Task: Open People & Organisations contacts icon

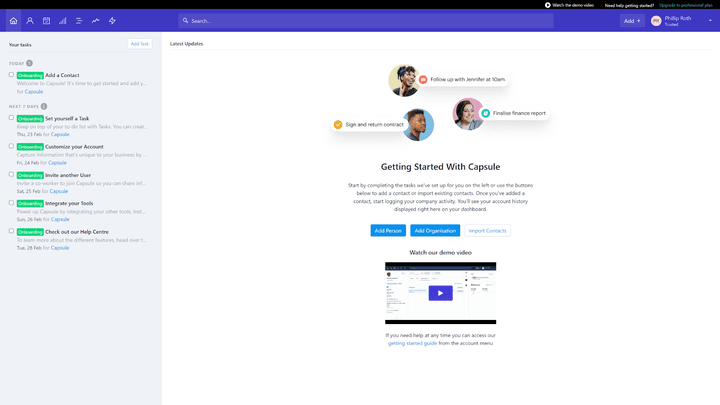Action: tap(30, 20)
